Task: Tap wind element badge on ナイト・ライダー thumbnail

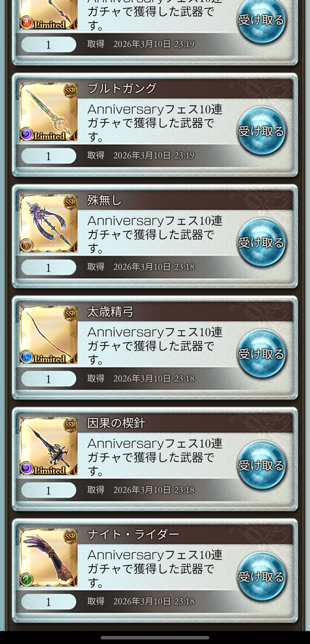Action: coord(27,580)
